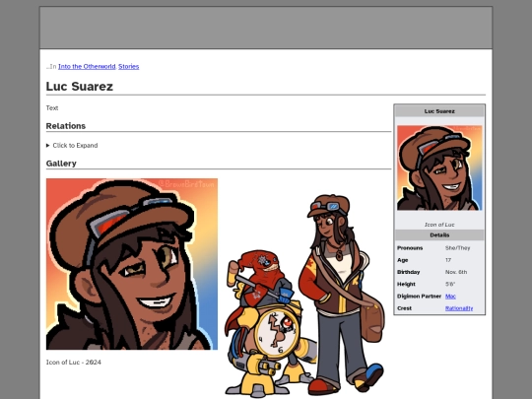This screenshot has width=532, height=399.
Task: Click the 'Icon of Luc - 2024' caption
Action: 74,362
